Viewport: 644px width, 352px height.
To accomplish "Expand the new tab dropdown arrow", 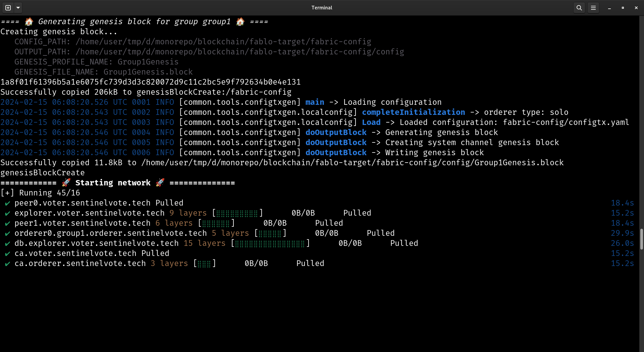I will (18, 7).
